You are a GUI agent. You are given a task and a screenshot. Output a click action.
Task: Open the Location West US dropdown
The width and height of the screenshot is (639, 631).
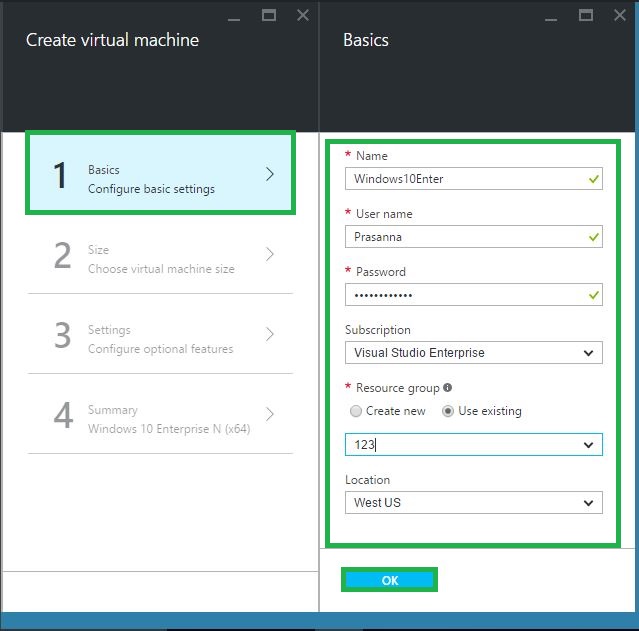coord(474,502)
